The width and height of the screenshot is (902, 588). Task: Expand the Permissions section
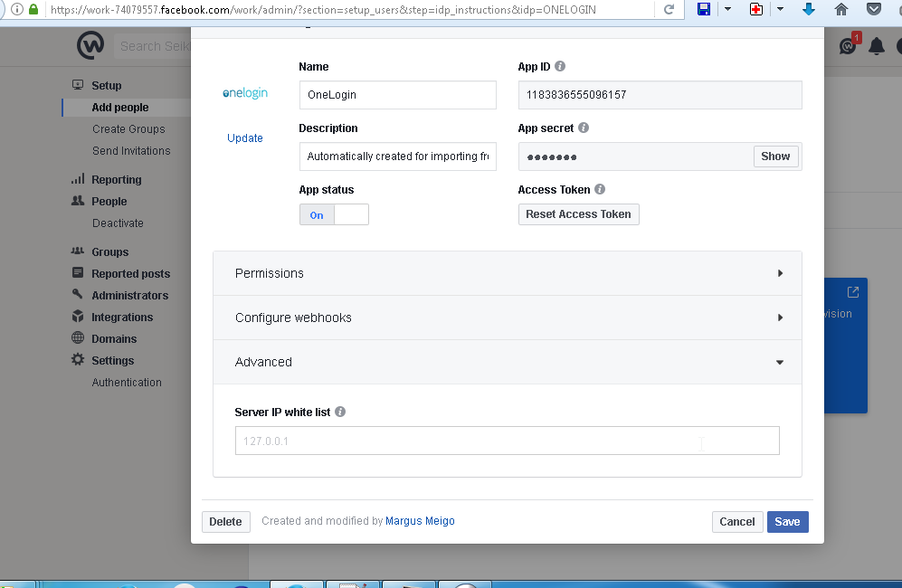coord(508,273)
